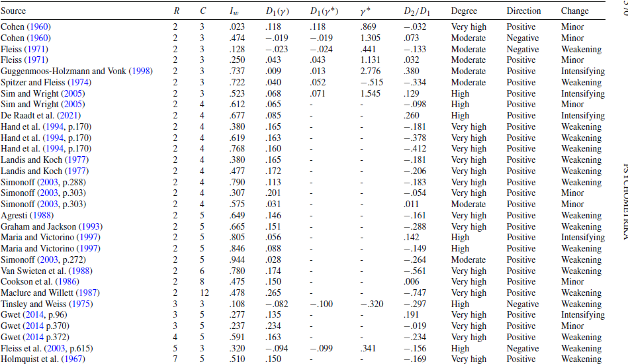Follow the 1988 link for Van Swieten et al.

pyautogui.click(x=81, y=271)
